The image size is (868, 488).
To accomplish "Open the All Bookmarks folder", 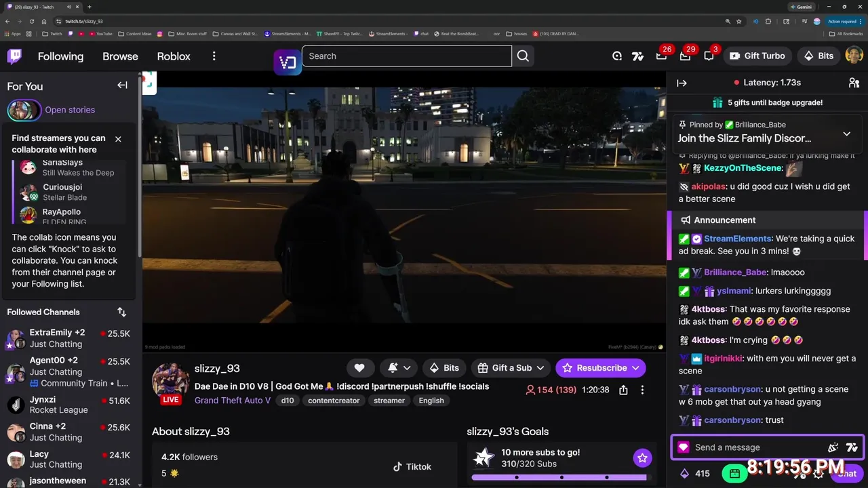I will point(846,33).
